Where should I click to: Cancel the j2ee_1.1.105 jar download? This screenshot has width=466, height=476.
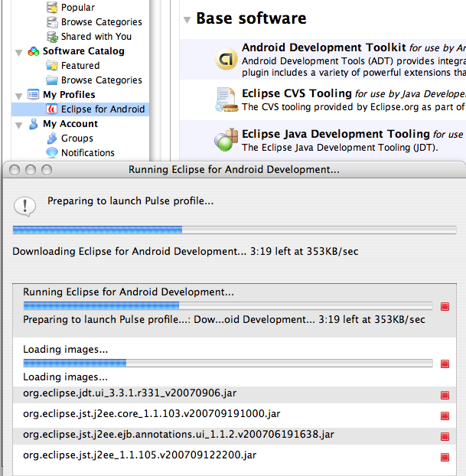tap(445, 457)
